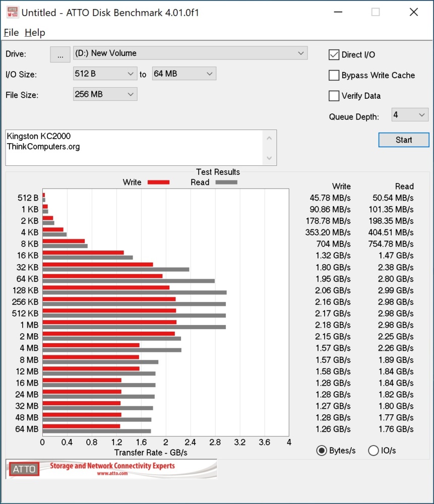Open the 256 MB file size dropdown
The width and height of the screenshot is (434, 504).
pos(105,94)
